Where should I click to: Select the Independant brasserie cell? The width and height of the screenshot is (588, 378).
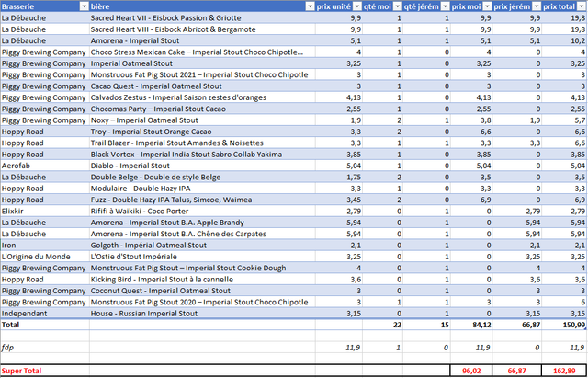[45, 314]
